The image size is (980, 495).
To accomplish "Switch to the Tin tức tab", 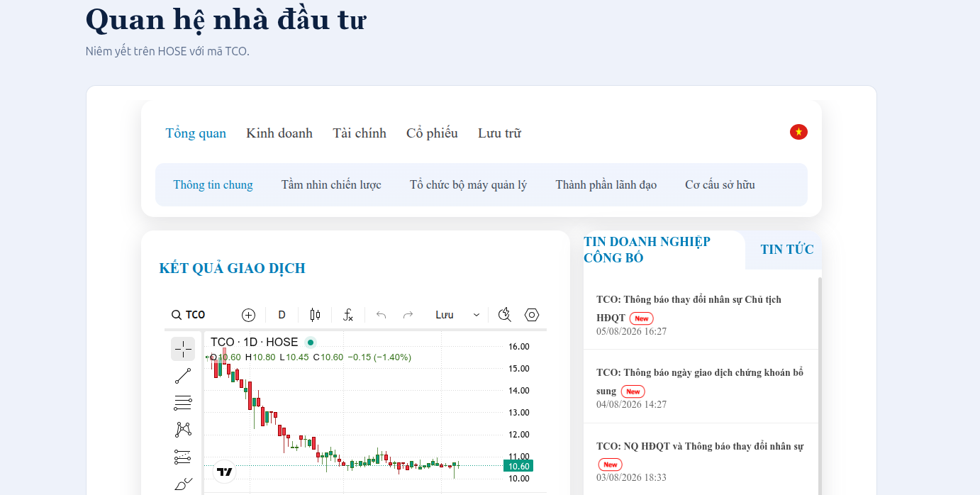I will 787,250.
